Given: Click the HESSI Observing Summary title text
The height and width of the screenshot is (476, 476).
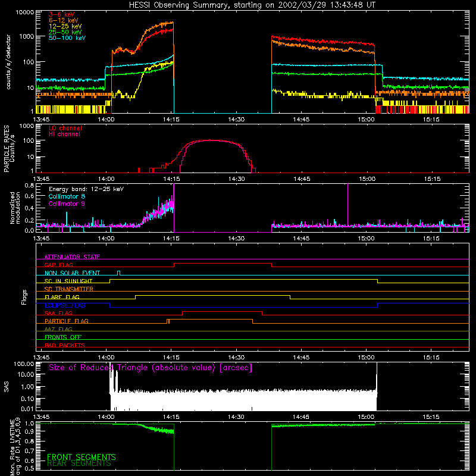Looking at the screenshot, I should pyautogui.click(x=252, y=5).
